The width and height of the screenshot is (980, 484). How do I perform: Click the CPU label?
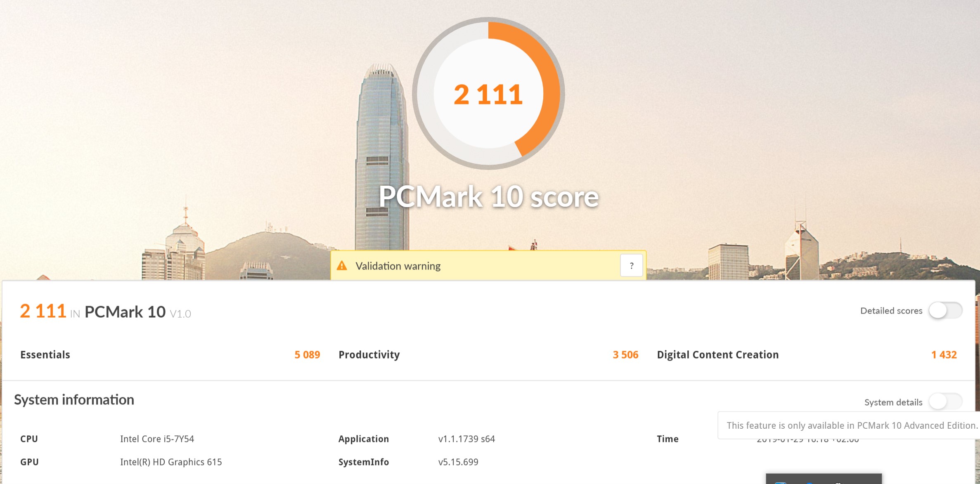(29, 439)
